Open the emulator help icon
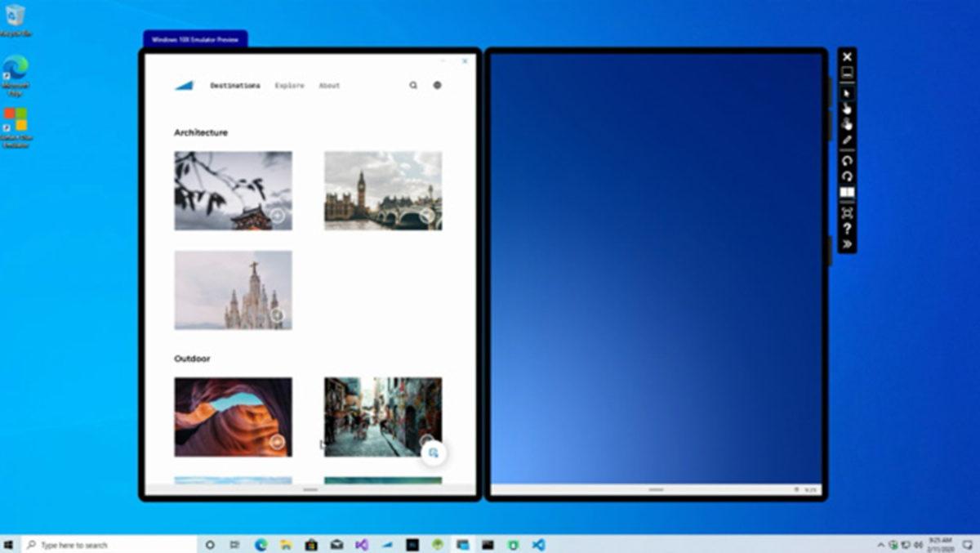Image resolution: width=980 pixels, height=553 pixels. point(847,227)
